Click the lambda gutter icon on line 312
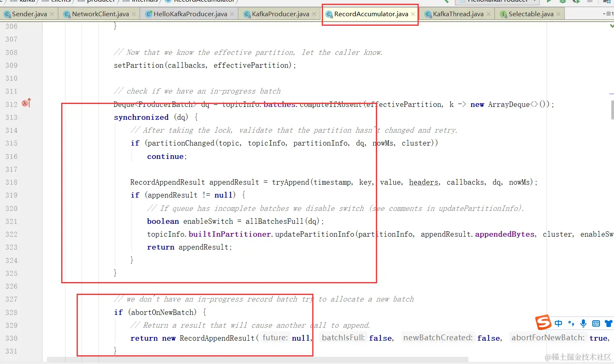 26,103
